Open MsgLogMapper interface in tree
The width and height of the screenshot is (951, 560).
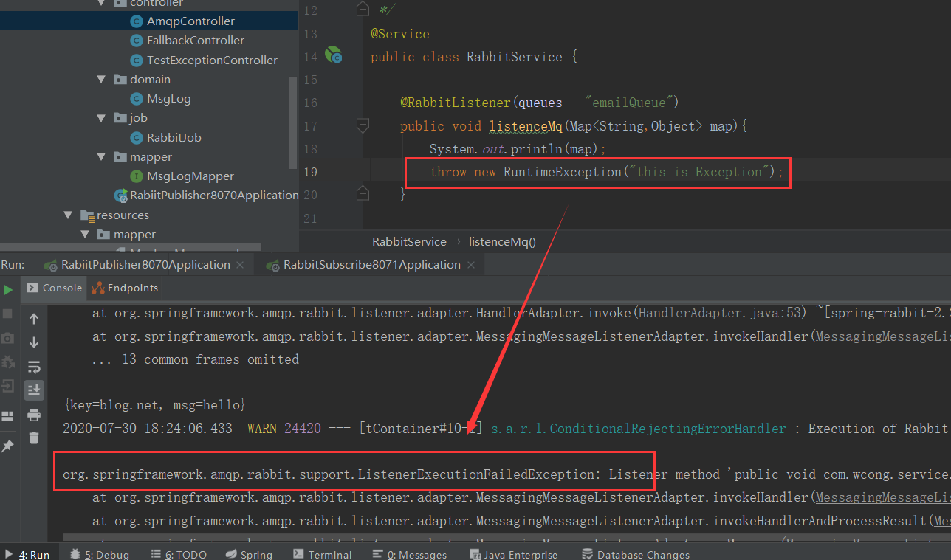click(x=190, y=176)
